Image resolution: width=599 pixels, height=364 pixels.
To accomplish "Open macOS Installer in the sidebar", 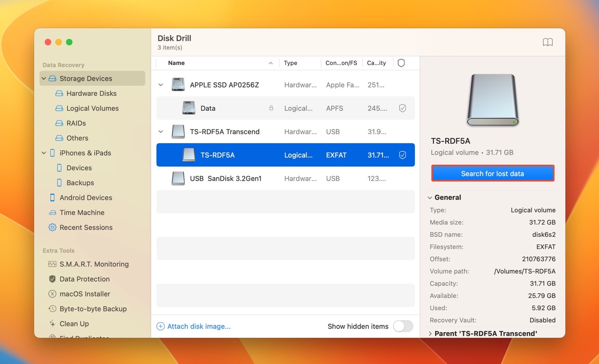I will coord(85,294).
